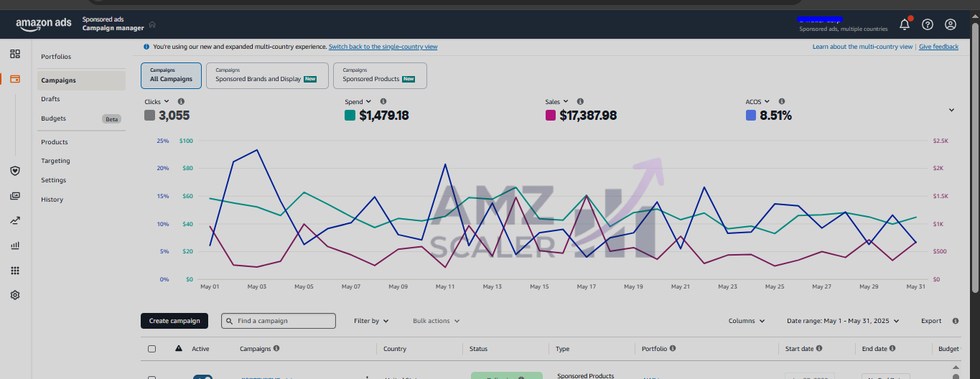
Task: Tick the select-all campaigns header checkbox
Action: point(151,349)
